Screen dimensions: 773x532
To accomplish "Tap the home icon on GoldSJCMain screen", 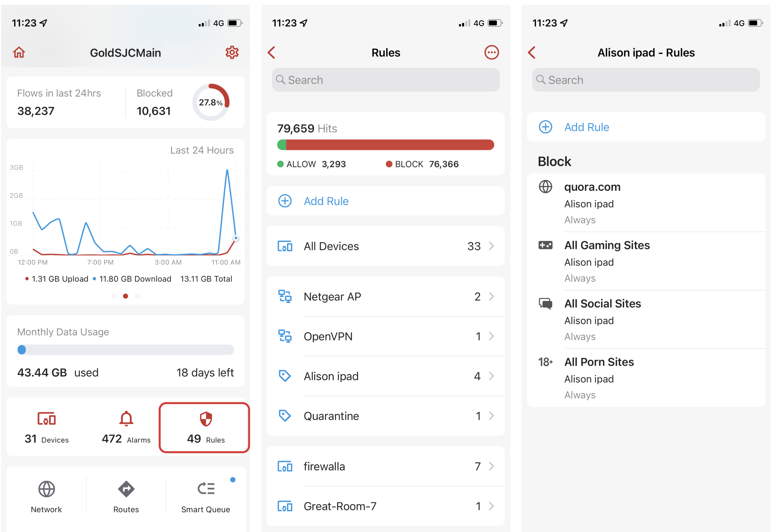I will point(19,52).
